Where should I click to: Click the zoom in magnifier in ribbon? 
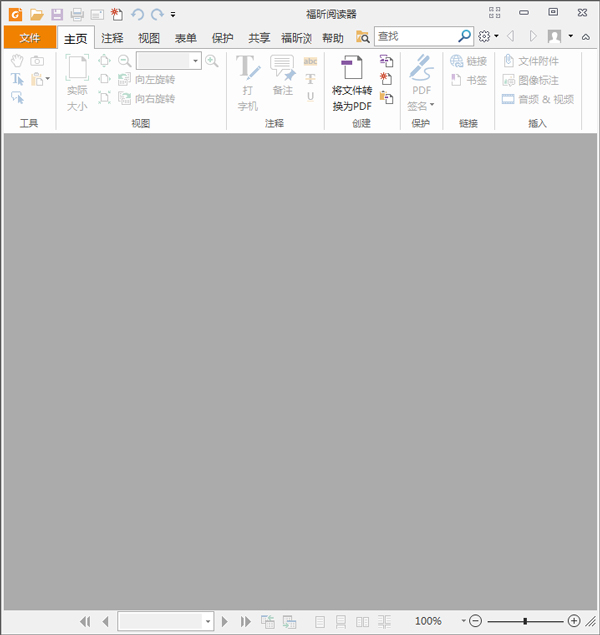click(x=211, y=61)
